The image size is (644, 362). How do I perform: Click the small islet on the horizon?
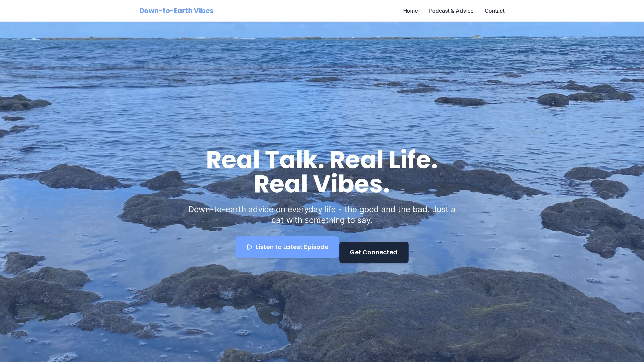pos(476,37)
